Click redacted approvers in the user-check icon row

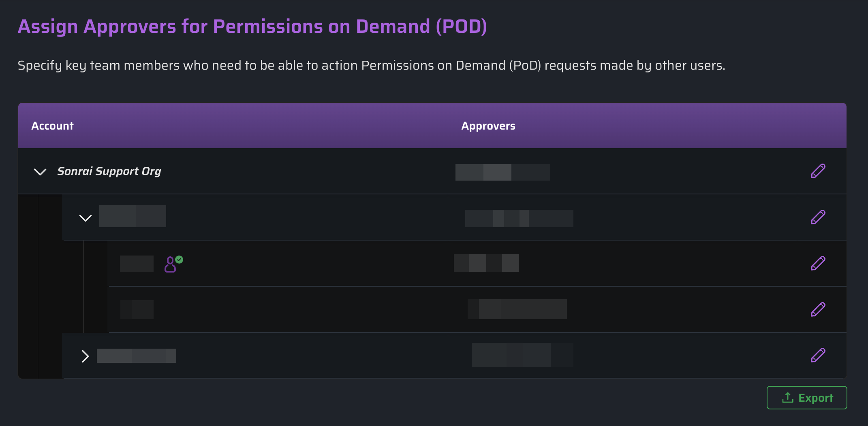[486, 263]
